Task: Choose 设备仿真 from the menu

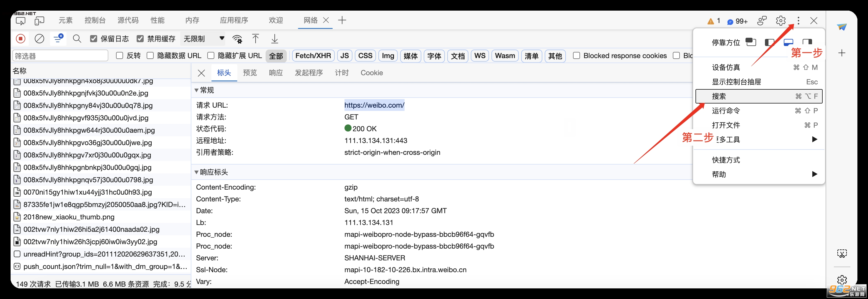Action: 759,67
